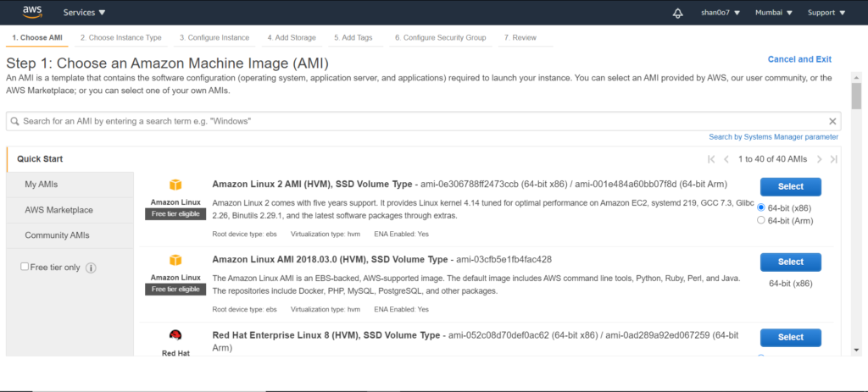
Task: Open the Services dropdown menu
Action: pos(84,12)
